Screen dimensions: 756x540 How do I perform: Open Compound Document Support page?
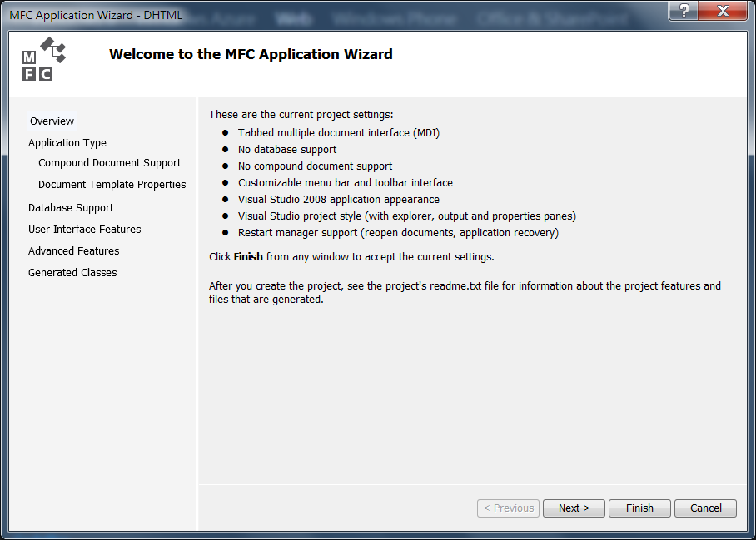(x=109, y=163)
